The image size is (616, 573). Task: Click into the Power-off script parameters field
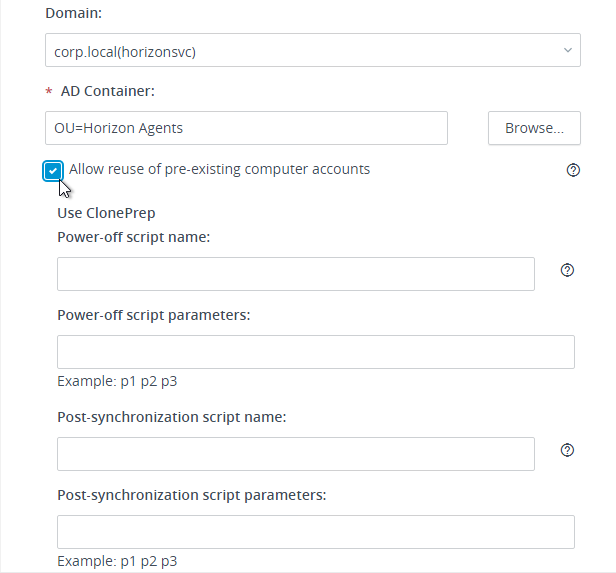coord(316,352)
